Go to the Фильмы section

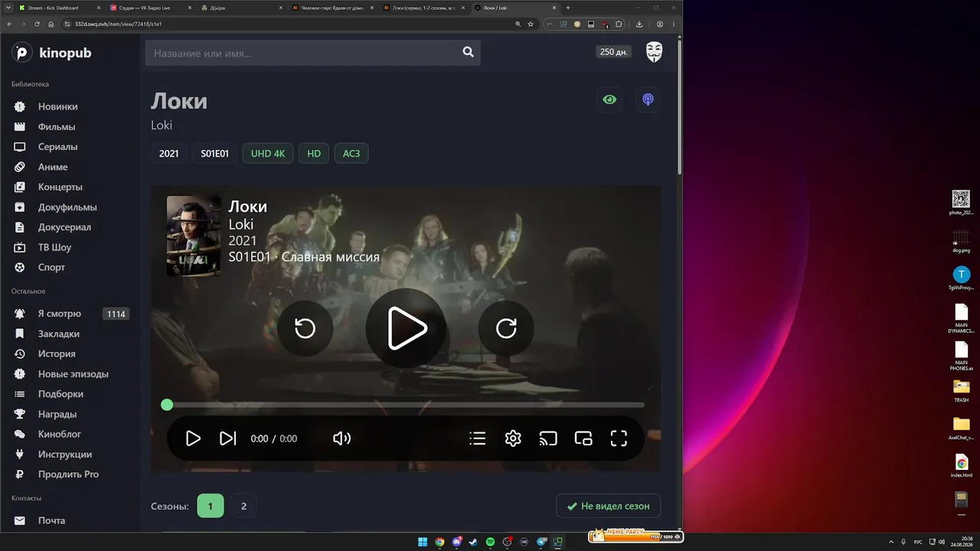(x=57, y=126)
